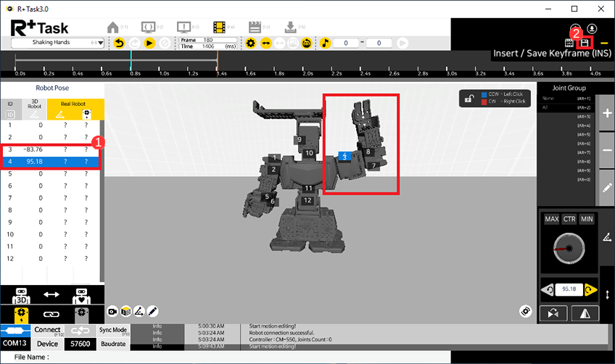
Task: Click the yellow music note icon
Action: point(326,43)
